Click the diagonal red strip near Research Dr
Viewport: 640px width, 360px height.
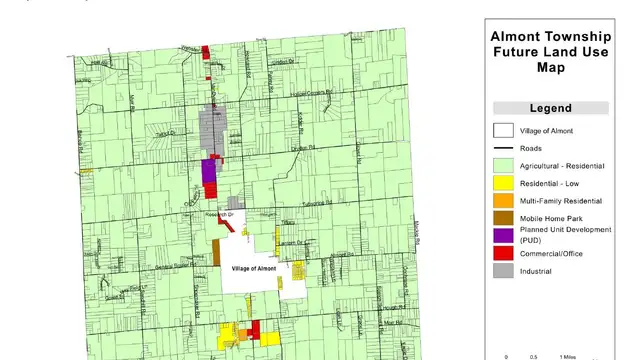point(226,224)
